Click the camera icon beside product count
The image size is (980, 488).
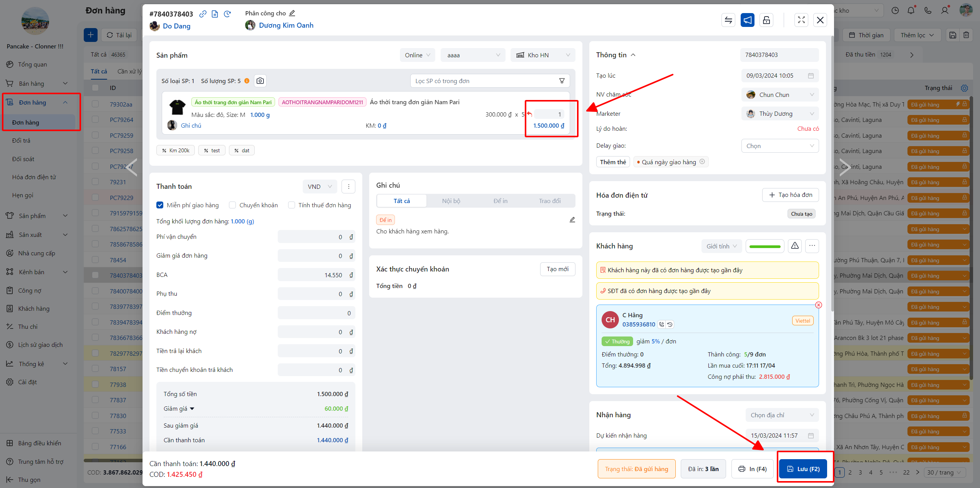[260, 81]
